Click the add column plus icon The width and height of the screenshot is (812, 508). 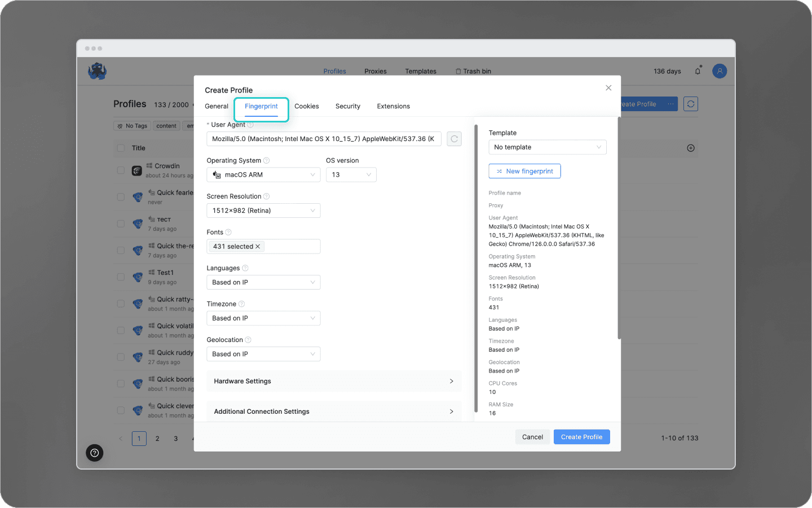(x=691, y=148)
